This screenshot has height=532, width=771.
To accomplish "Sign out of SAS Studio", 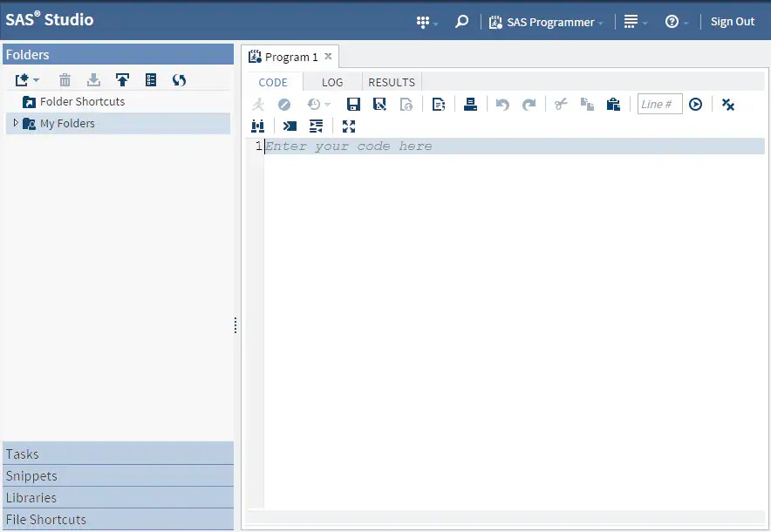I will [733, 22].
